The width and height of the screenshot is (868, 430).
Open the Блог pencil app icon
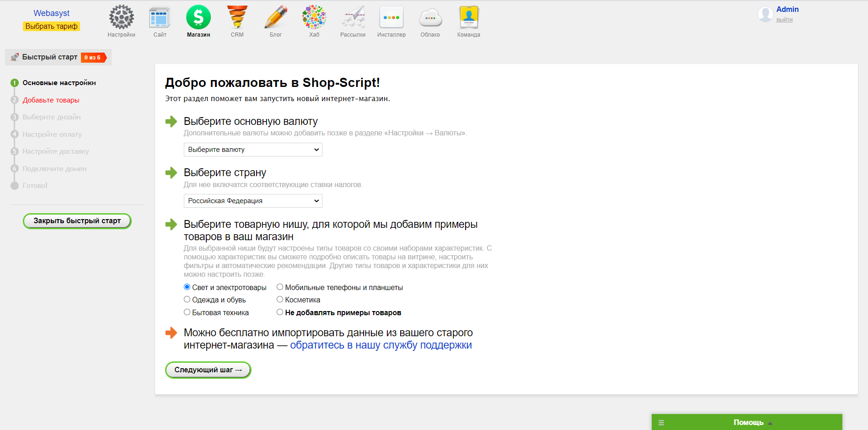pos(276,17)
